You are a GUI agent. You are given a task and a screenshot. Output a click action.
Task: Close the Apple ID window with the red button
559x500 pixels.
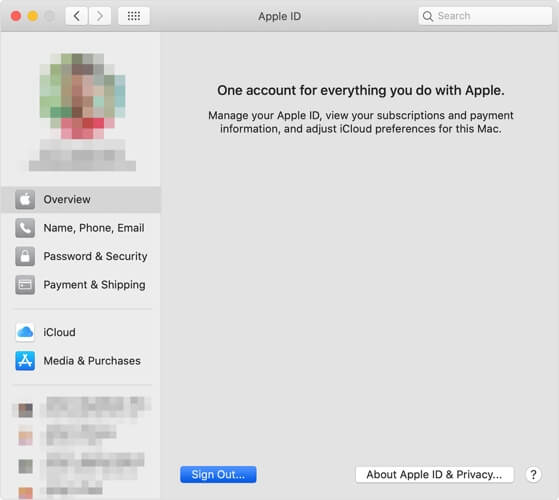pos(16,16)
